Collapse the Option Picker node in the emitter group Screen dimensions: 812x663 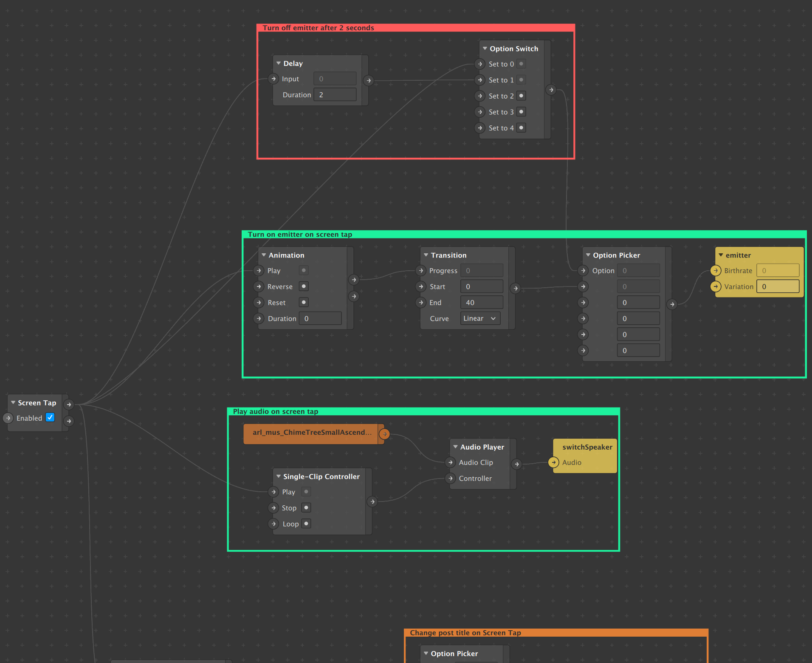point(588,255)
